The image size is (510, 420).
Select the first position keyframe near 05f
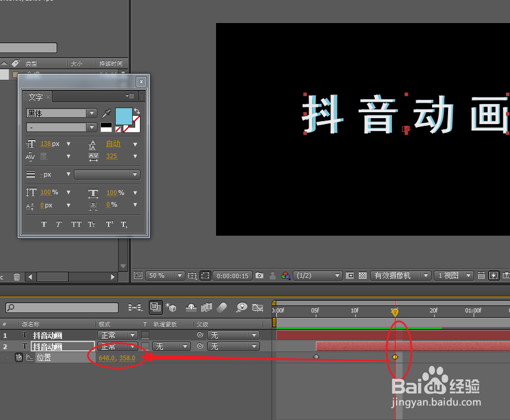(316, 357)
